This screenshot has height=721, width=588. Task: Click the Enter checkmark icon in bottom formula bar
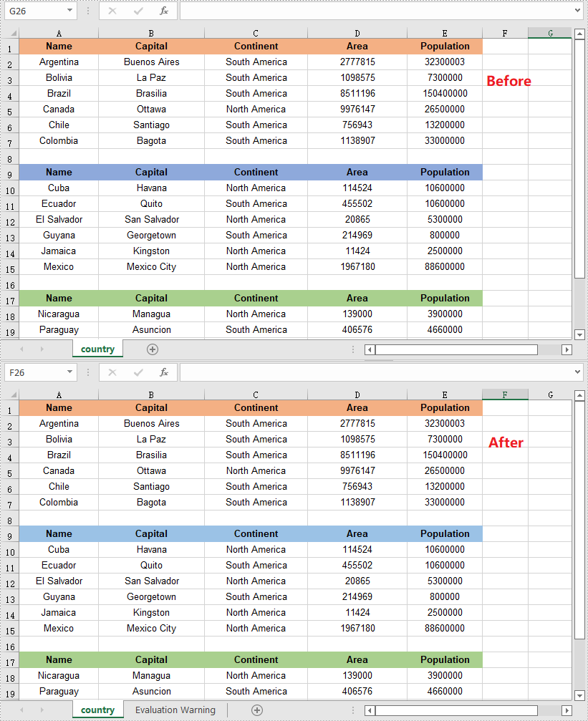(x=138, y=372)
